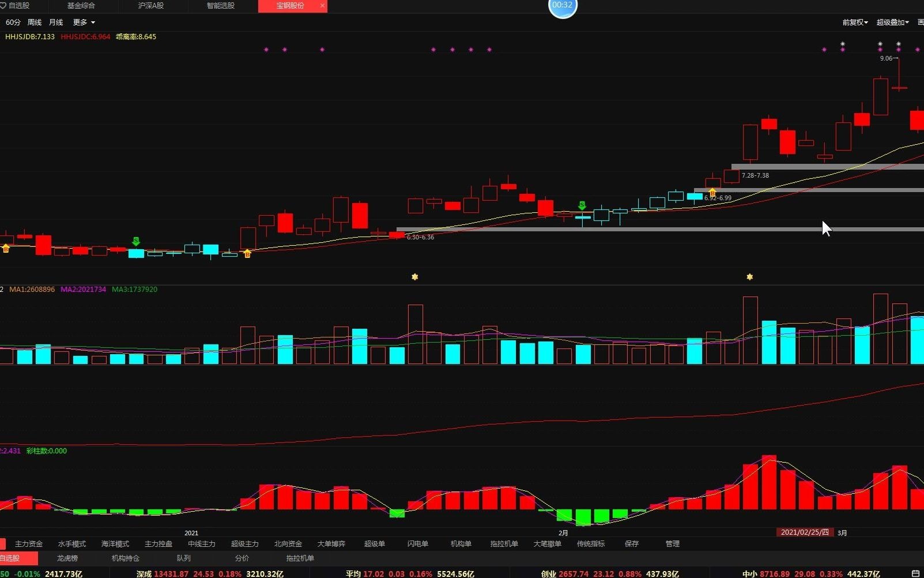Viewport: 924px width, 578px height.
Task: Open the 分价 bottom tab
Action: (242, 558)
